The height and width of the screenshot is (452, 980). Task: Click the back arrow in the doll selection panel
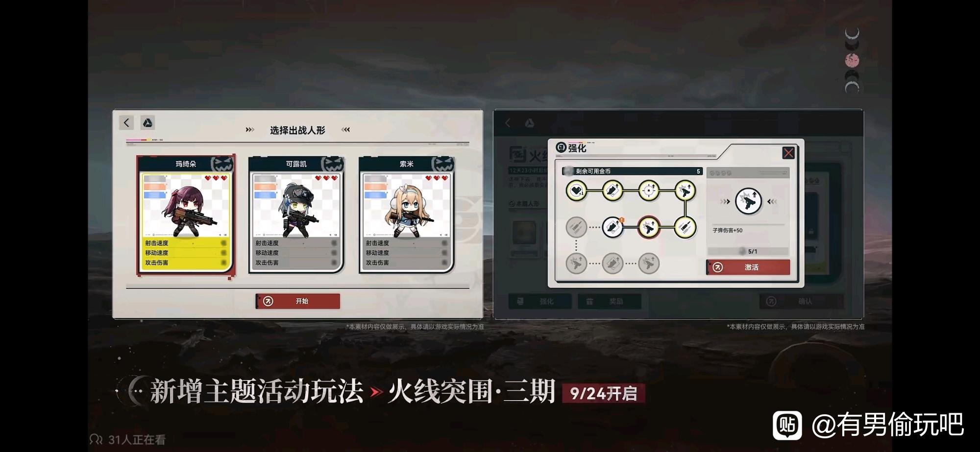(126, 122)
